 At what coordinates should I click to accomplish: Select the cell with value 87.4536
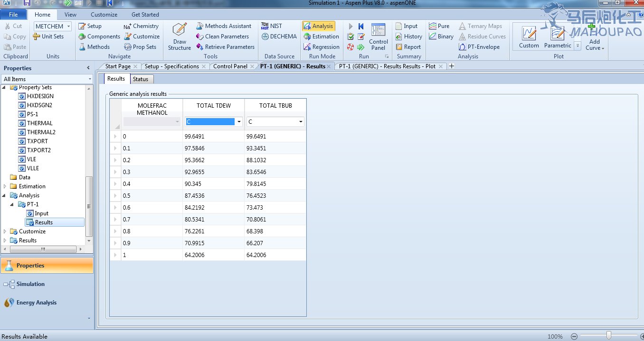(x=214, y=195)
